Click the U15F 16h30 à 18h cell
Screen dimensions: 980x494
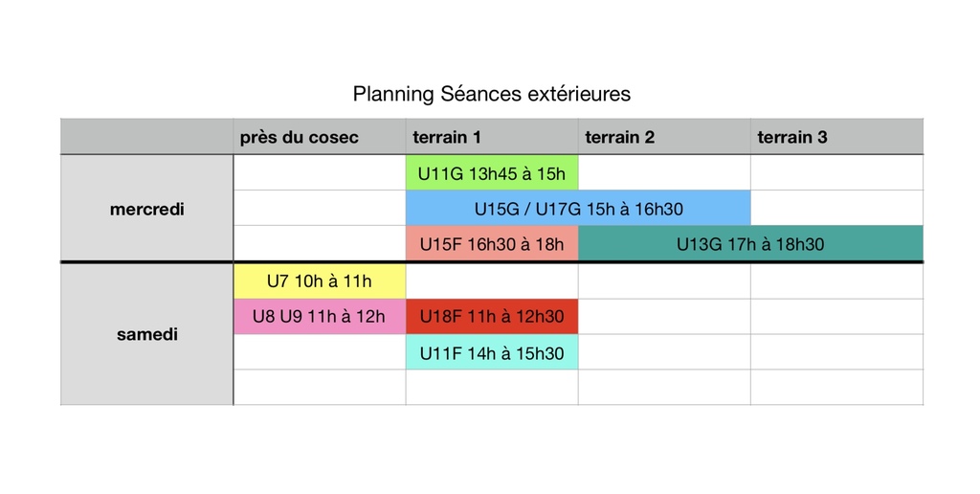pyautogui.click(x=491, y=244)
